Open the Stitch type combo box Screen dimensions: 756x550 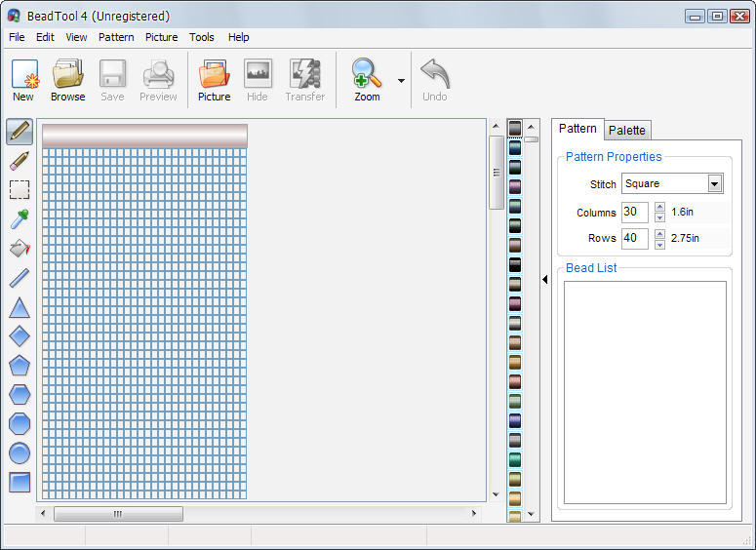point(672,183)
